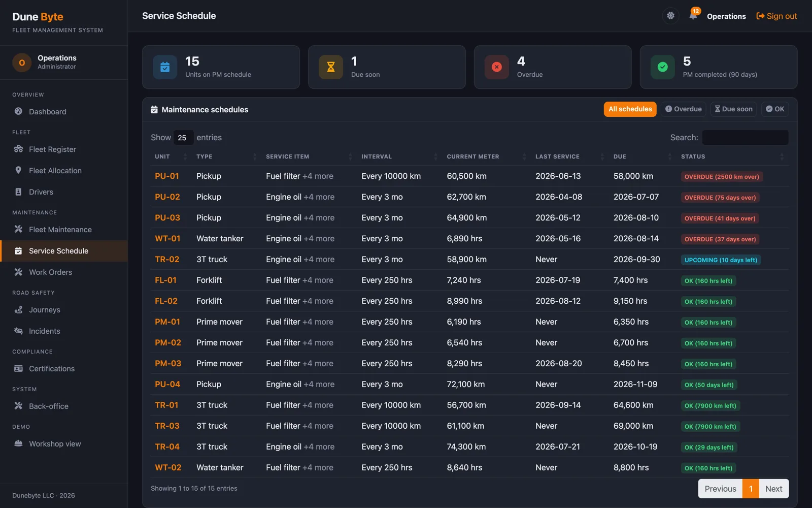Filter schedules by Due soon
The height and width of the screenshot is (508, 812).
click(x=733, y=109)
